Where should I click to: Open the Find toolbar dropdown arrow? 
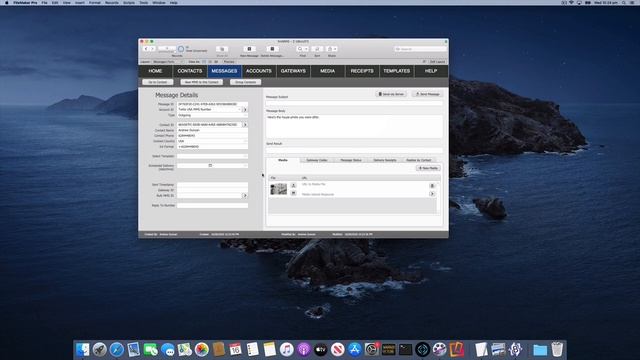coord(307,49)
